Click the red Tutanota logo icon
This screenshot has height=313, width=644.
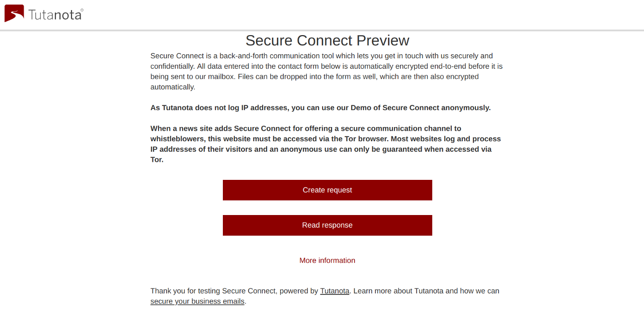click(x=14, y=14)
